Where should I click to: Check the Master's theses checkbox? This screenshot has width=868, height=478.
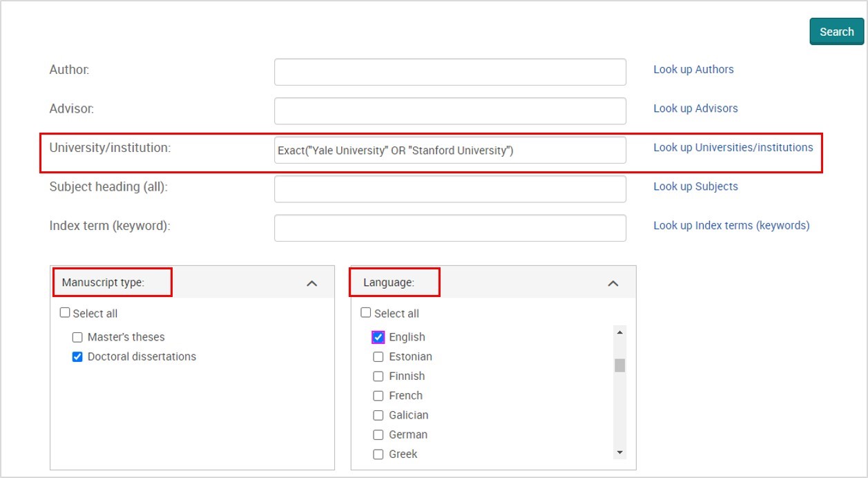(x=77, y=337)
